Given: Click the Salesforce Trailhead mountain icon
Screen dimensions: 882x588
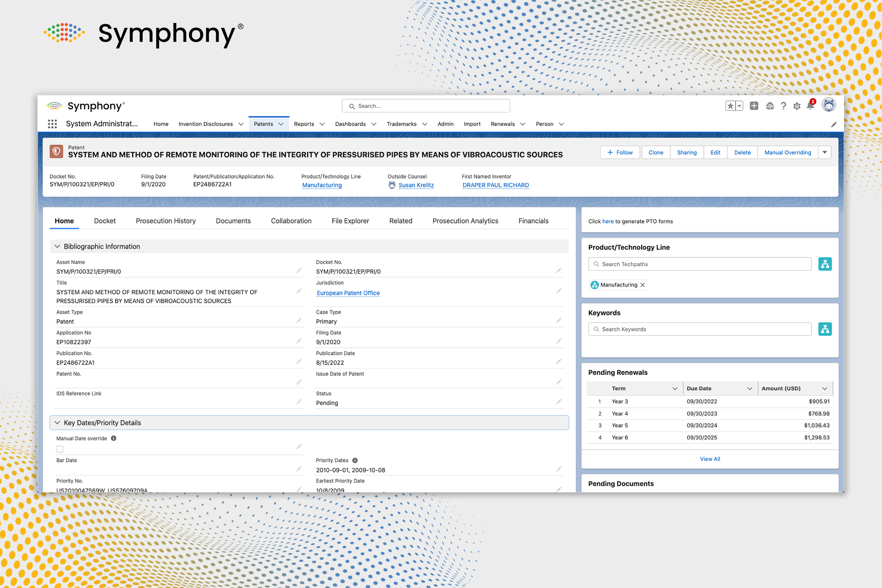Looking at the screenshot, I should pyautogui.click(x=770, y=106).
